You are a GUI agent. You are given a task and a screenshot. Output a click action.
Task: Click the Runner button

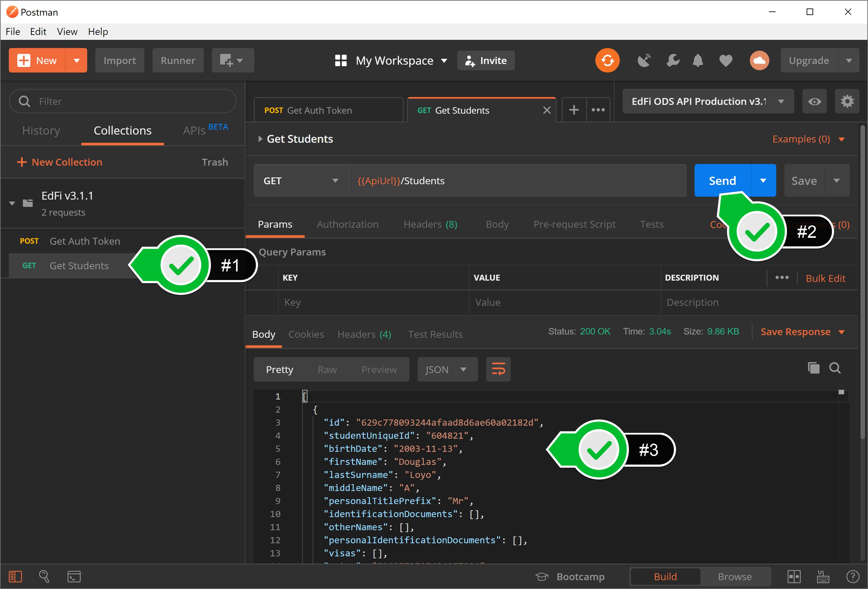tap(178, 60)
